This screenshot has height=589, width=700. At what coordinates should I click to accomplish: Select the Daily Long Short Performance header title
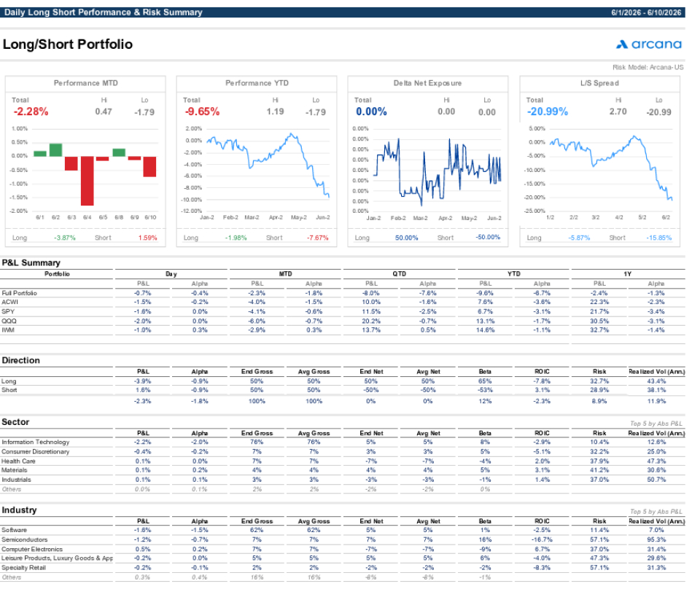(x=103, y=12)
